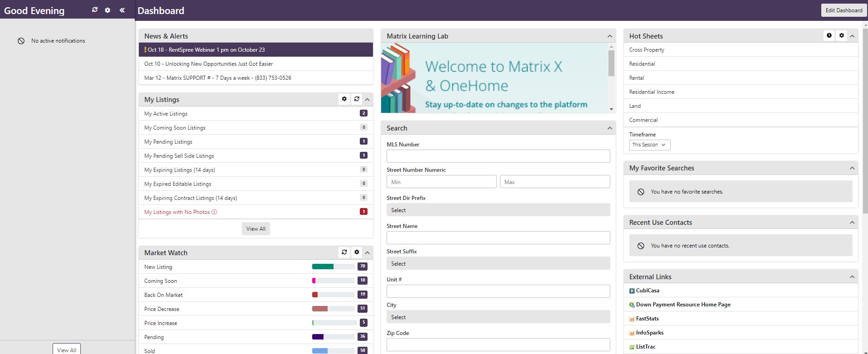Collapse the sidebar with double-chevron icon

(x=122, y=10)
